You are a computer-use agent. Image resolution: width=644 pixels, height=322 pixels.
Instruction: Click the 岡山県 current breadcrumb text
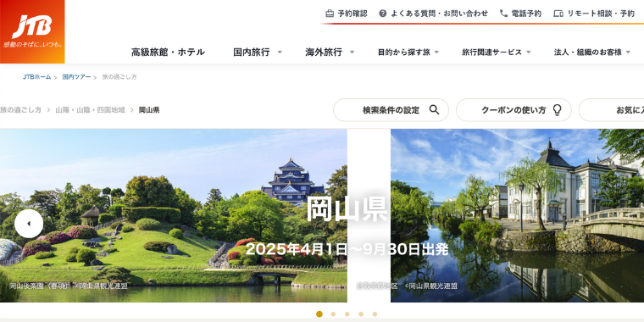pos(149,109)
